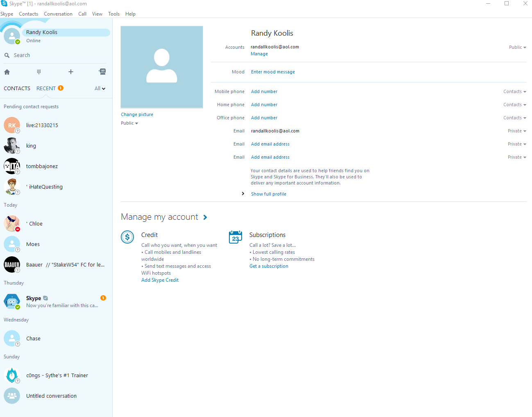Expand Manage my account chevron
This screenshot has width=532, height=417.
(x=205, y=217)
